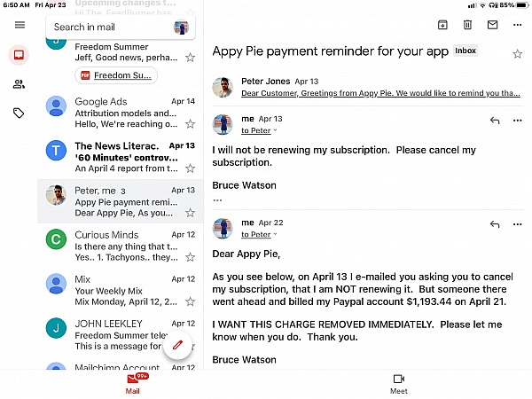532x399 pixels.
Task: Tap the Wi-Fi status icon
Action: point(482,5)
